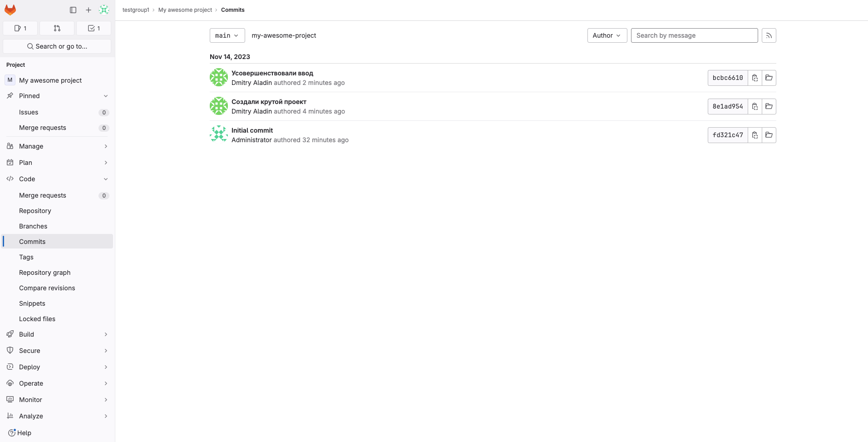The height and width of the screenshot is (442, 868).
Task: Select Repository graph in sidebar
Action: tap(44, 273)
